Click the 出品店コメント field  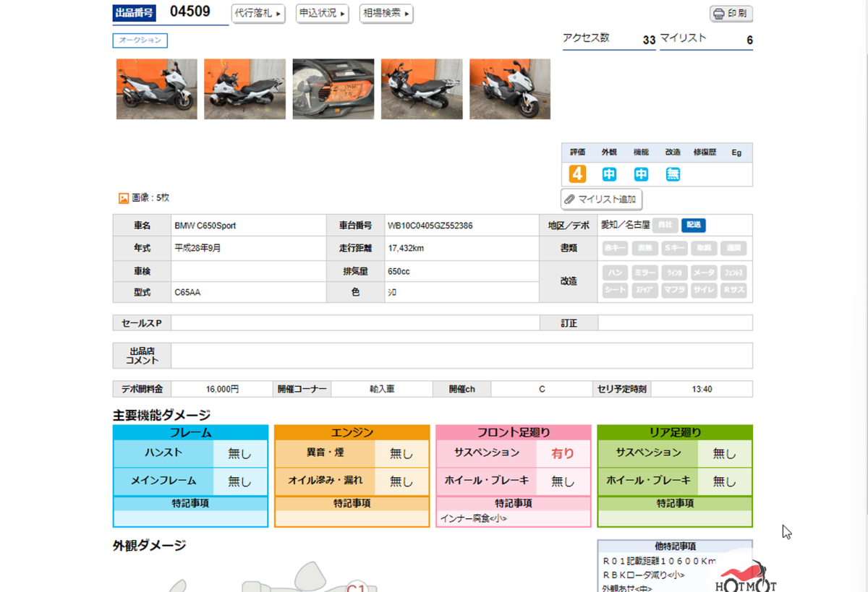tap(461, 356)
